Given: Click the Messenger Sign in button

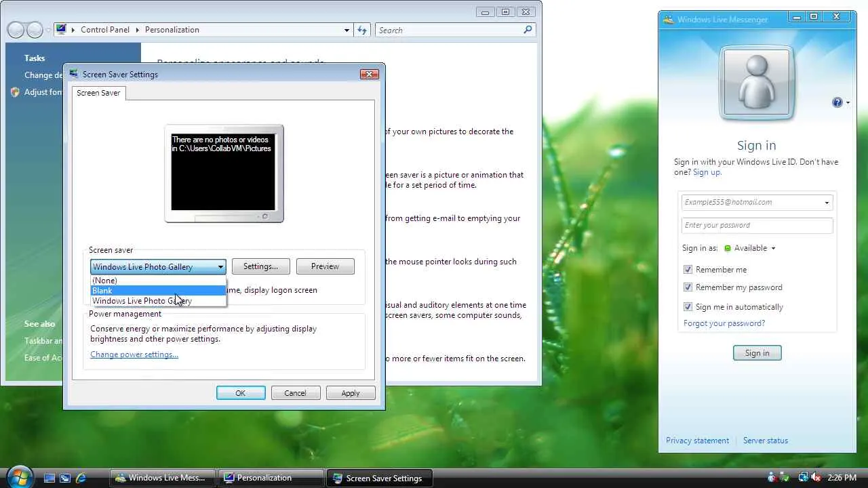Looking at the screenshot, I should [757, 353].
